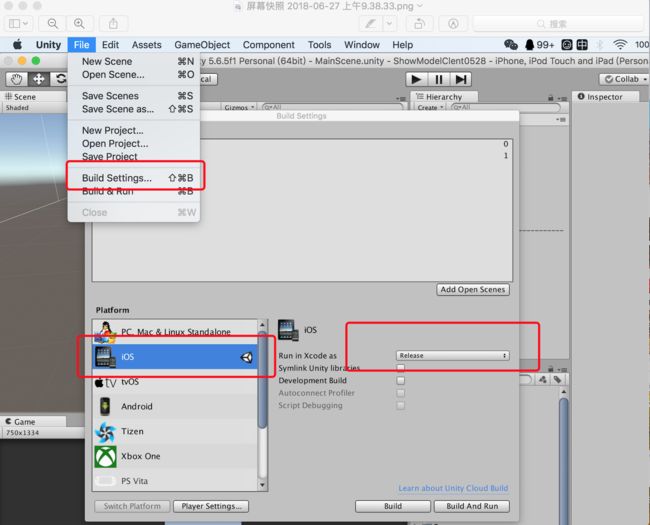This screenshot has height=525, width=650.
Task: Toggle the Script Debugging checkbox
Action: coord(400,405)
